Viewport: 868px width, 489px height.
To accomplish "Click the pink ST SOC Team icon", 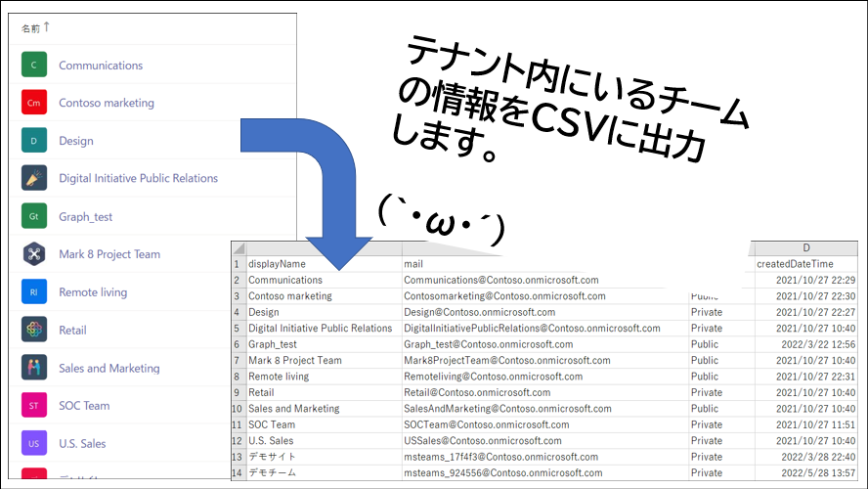I will click(x=34, y=405).
